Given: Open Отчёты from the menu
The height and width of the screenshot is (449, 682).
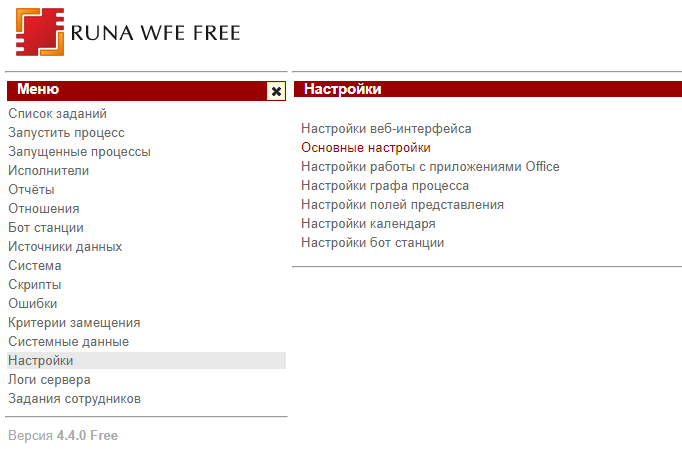Looking at the screenshot, I should [x=31, y=190].
